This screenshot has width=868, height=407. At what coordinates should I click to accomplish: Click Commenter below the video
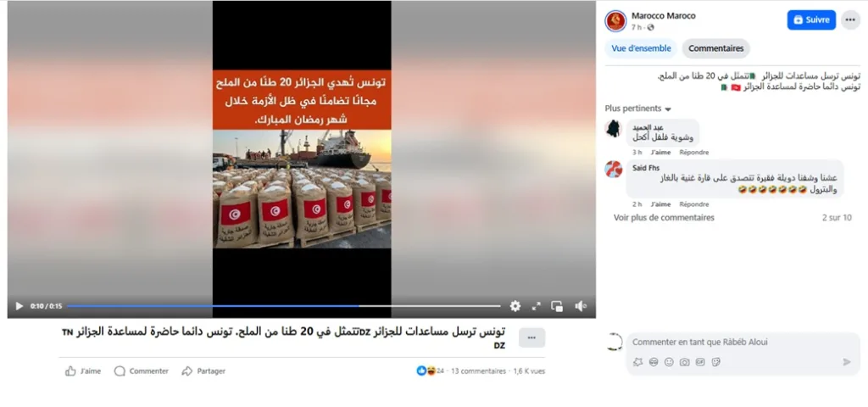point(142,371)
